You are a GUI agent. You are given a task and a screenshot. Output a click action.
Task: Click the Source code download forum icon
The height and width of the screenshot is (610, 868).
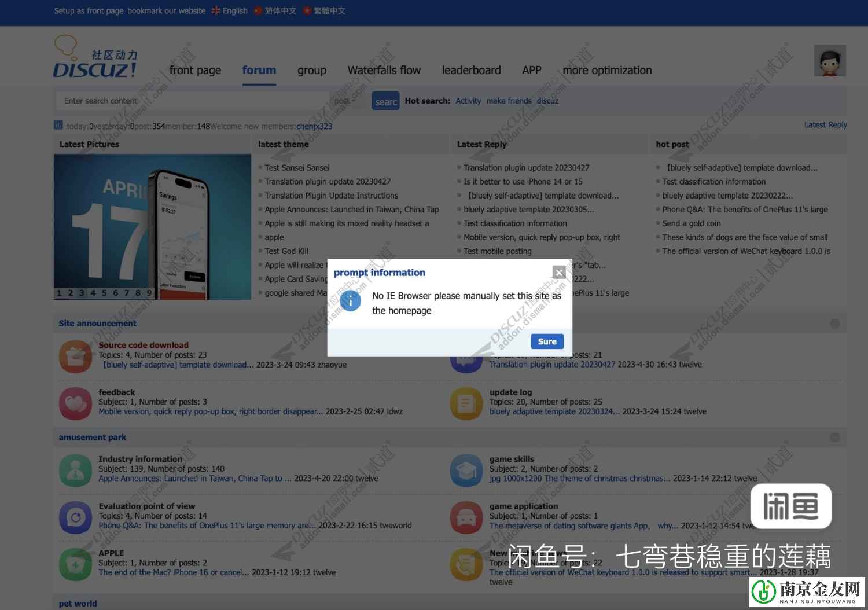tap(75, 356)
